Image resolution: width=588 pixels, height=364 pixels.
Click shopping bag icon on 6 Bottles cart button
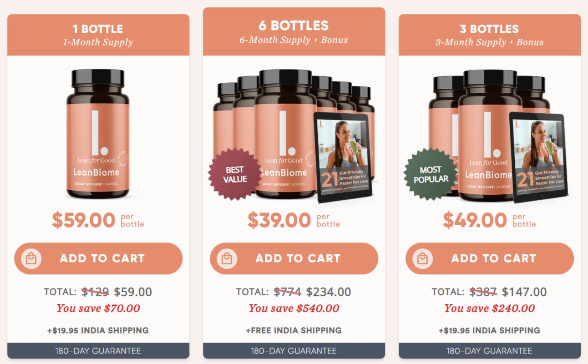(227, 258)
